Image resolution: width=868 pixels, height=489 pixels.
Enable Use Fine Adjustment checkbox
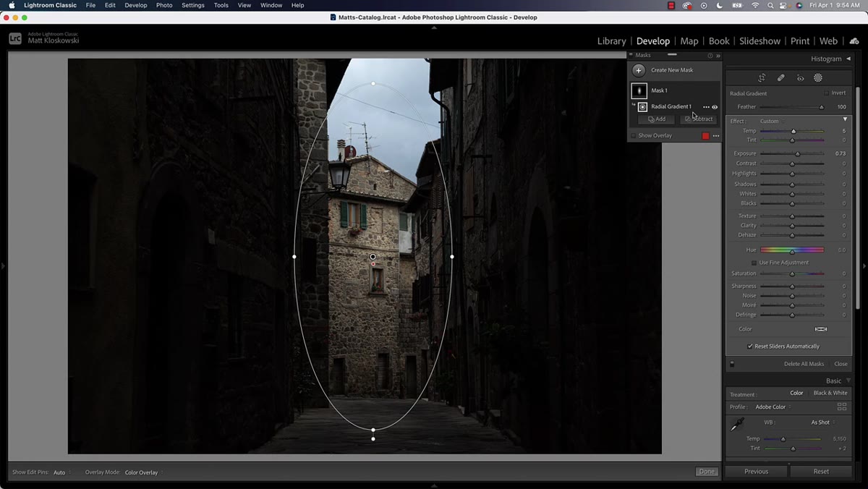coord(754,263)
